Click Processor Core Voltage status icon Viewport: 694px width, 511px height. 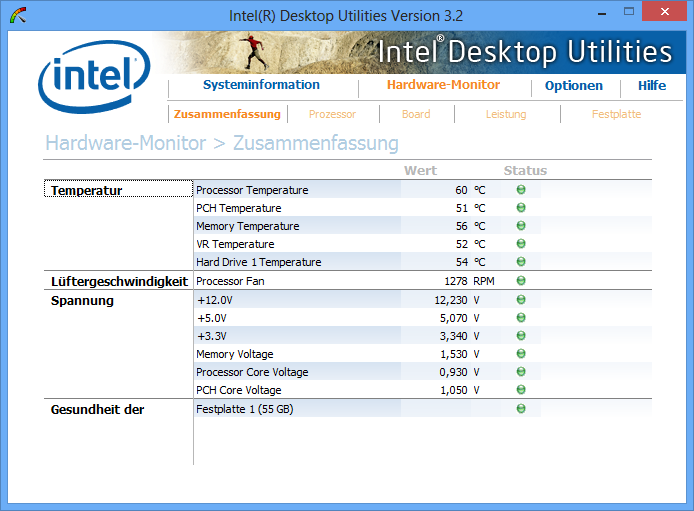tap(521, 372)
